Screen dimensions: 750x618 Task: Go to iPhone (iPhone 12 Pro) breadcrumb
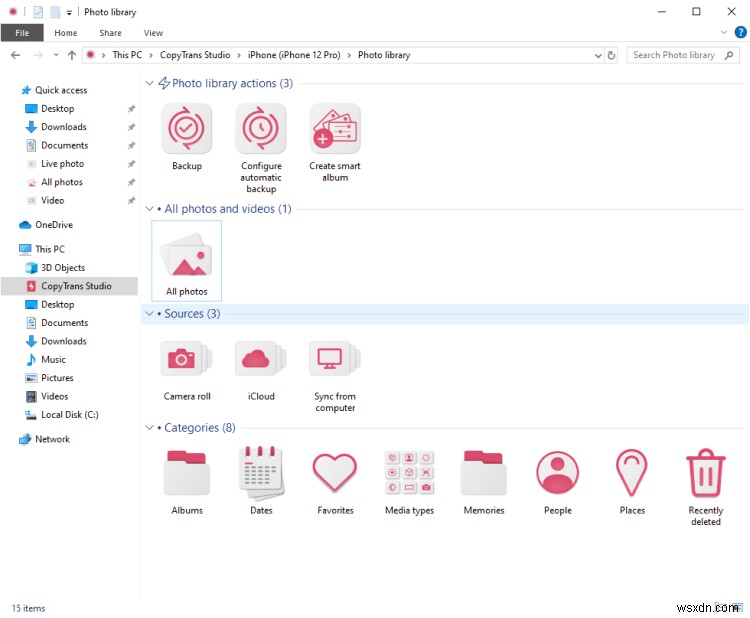point(294,55)
